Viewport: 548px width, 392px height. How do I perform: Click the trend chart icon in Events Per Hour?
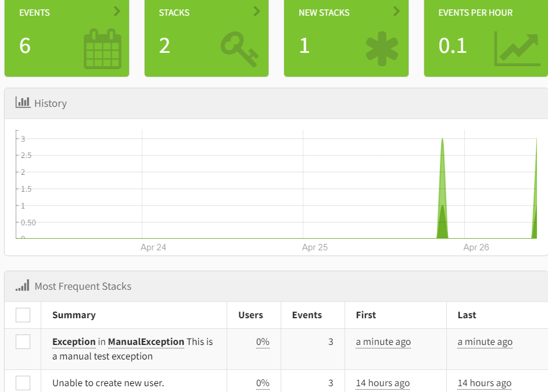pos(521,49)
